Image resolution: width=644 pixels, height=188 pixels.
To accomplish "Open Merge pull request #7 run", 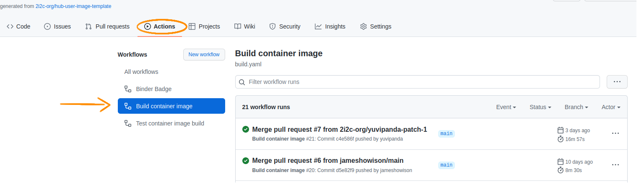I will pyautogui.click(x=339, y=130).
